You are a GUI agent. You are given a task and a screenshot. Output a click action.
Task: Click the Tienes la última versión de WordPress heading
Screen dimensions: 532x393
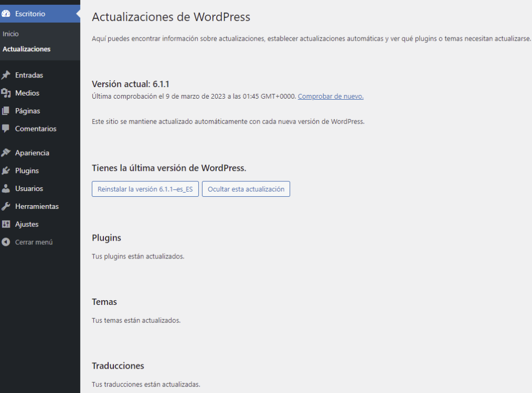tap(169, 168)
